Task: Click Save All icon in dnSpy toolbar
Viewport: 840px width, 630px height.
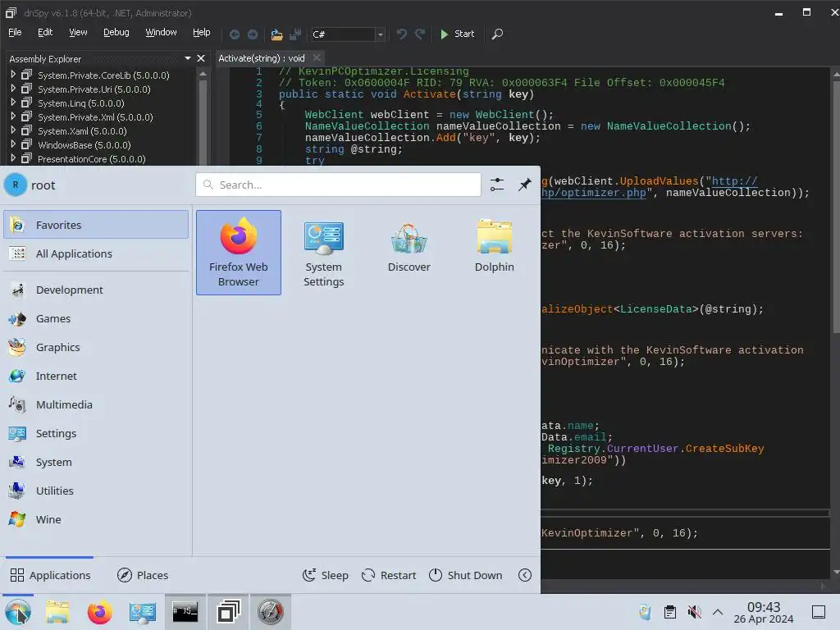Action: coord(295,34)
